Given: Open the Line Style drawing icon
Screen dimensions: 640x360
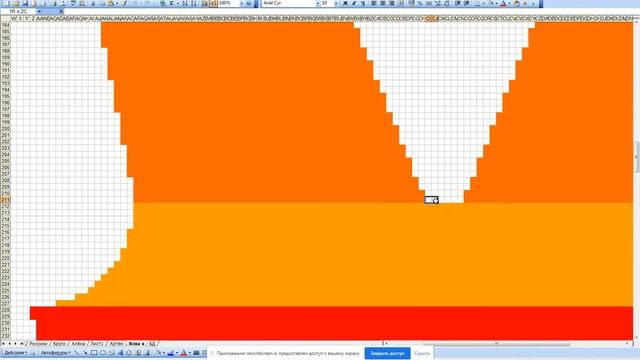Looking at the screenshot, I should (x=196, y=353).
